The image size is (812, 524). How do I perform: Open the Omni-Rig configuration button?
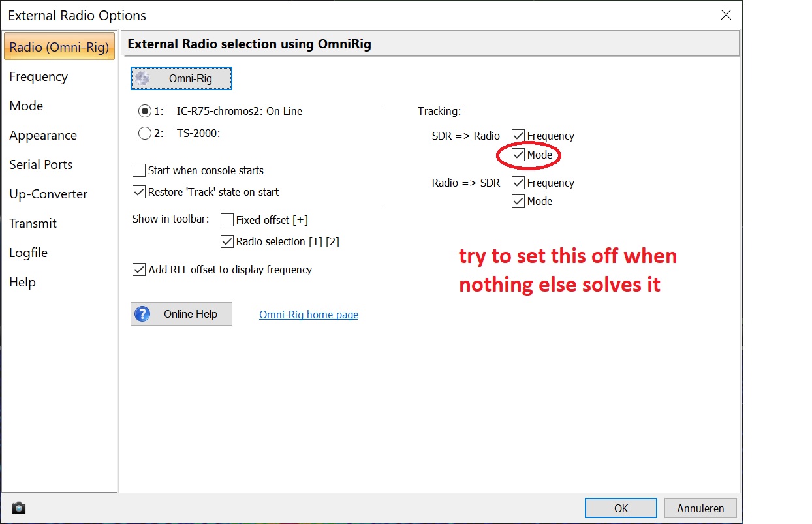pos(181,79)
